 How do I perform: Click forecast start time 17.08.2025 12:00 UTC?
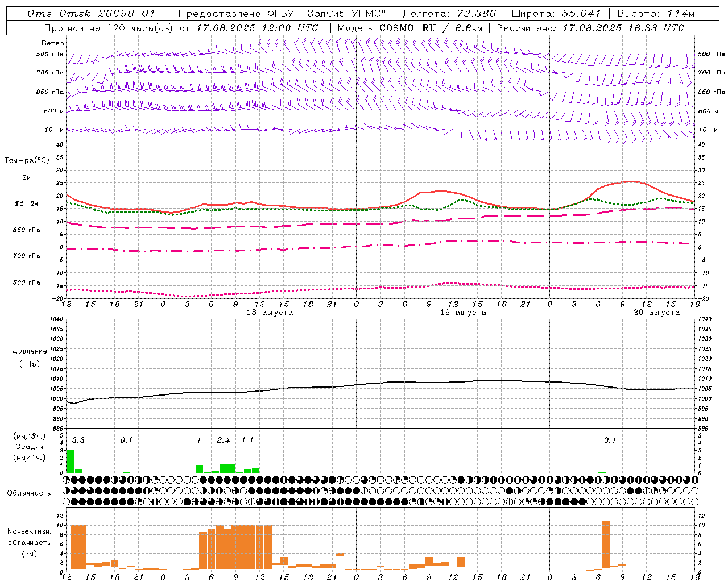[258, 28]
